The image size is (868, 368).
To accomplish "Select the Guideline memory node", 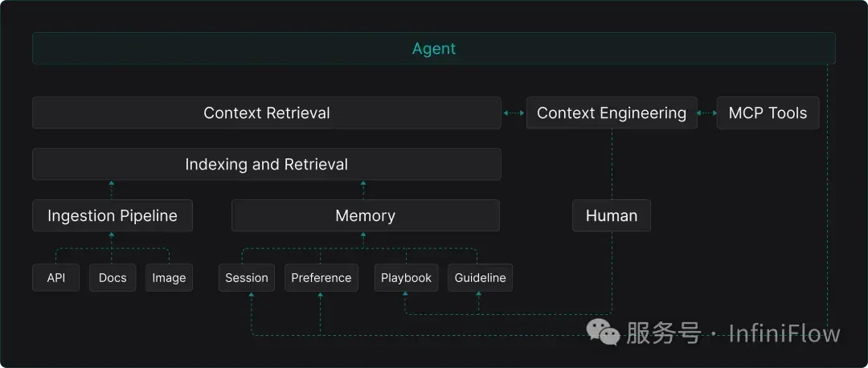I will coord(480,278).
